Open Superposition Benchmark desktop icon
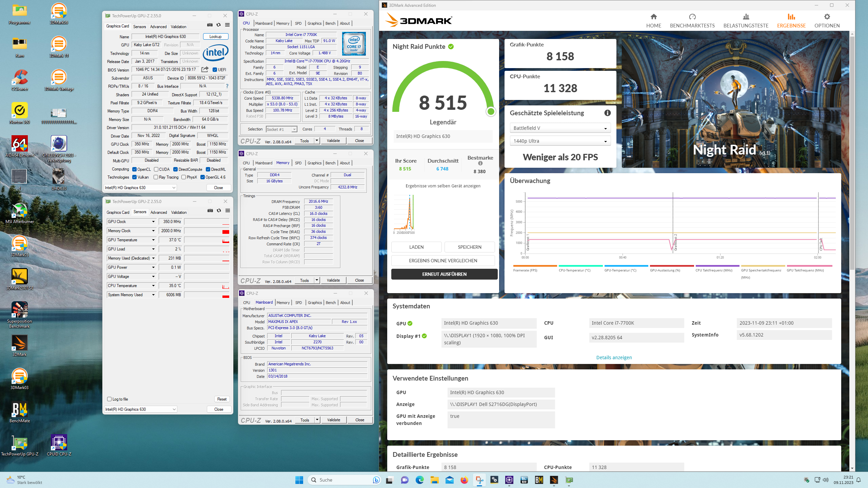 (x=20, y=315)
